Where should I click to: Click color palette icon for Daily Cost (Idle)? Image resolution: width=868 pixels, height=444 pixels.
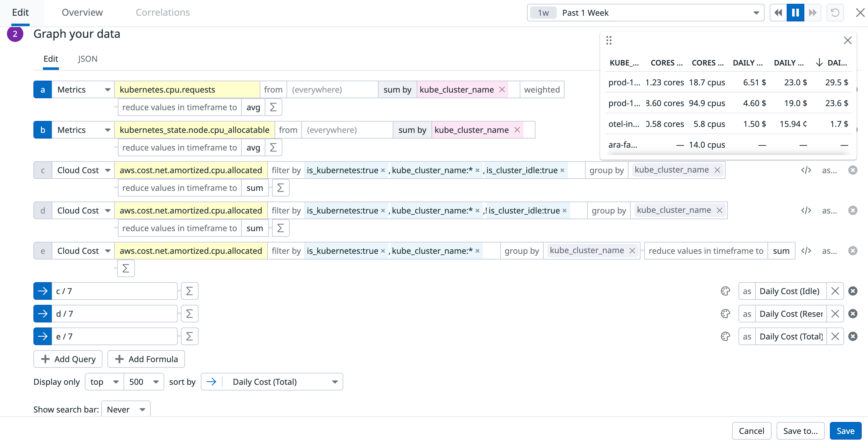[x=725, y=291]
